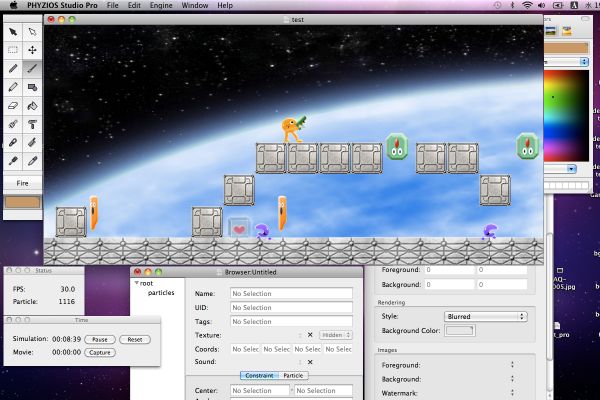The image size is (600, 400).
Task: Switch to the Constraint segment
Action: pyautogui.click(x=259, y=375)
